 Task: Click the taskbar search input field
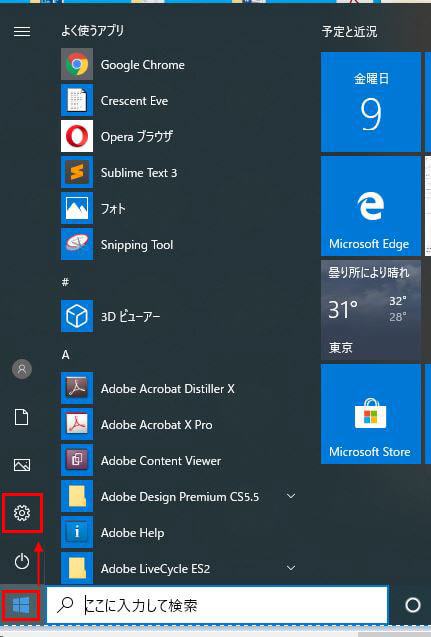pyautogui.click(x=217, y=605)
